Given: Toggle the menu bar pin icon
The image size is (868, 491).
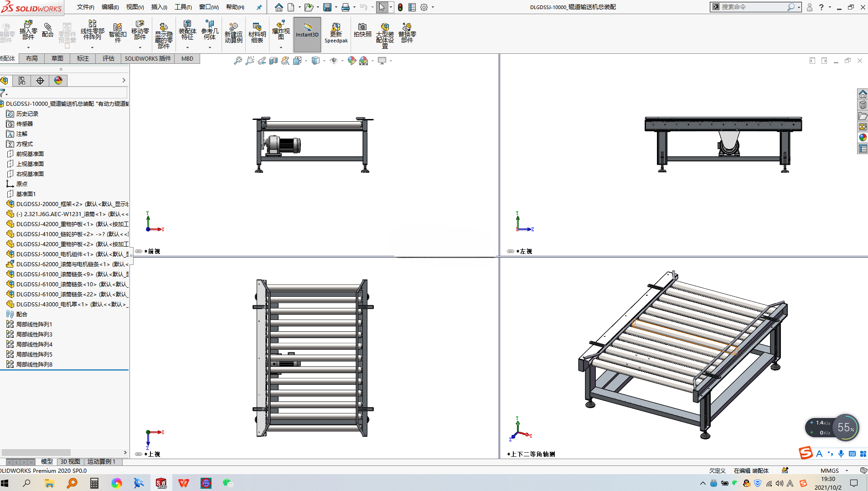Looking at the screenshot, I should pos(259,7).
